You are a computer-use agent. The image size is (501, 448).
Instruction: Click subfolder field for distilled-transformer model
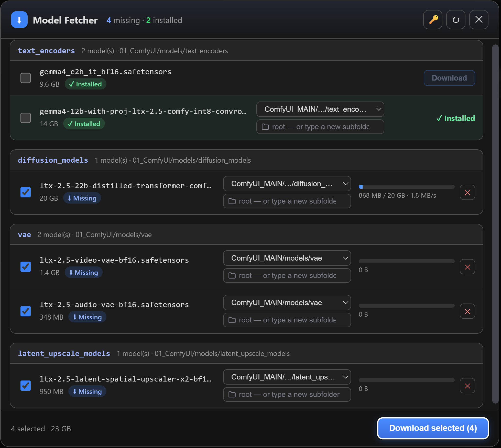click(x=287, y=201)
